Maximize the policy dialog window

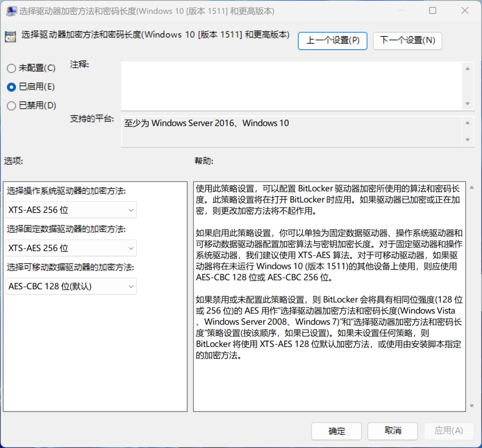click(433, 10)
